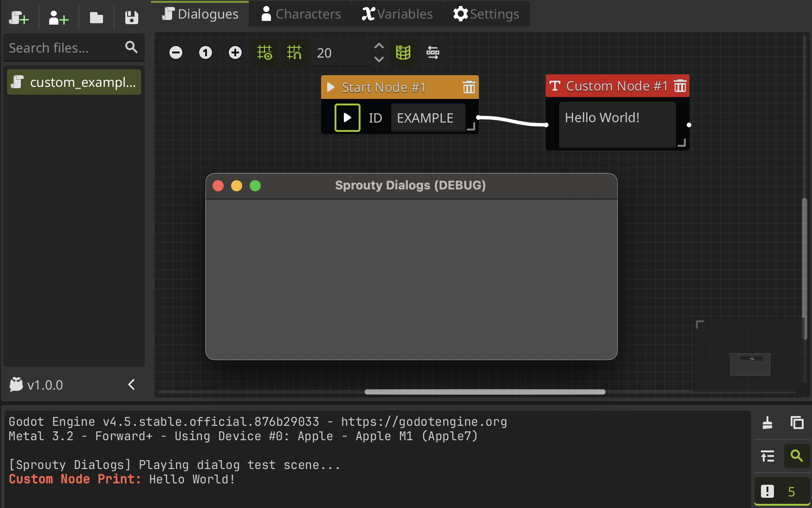Reset zoom to 100% with the 1 icon
Image resolution: width=812 pixels, height=508 pixels.
click(206, 52)
